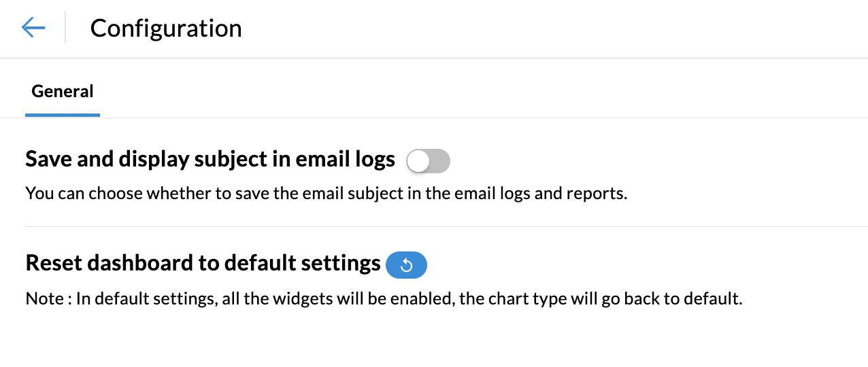Click the 'Reset dashboard to default settings' heading
868x367 pixels.
203,263
